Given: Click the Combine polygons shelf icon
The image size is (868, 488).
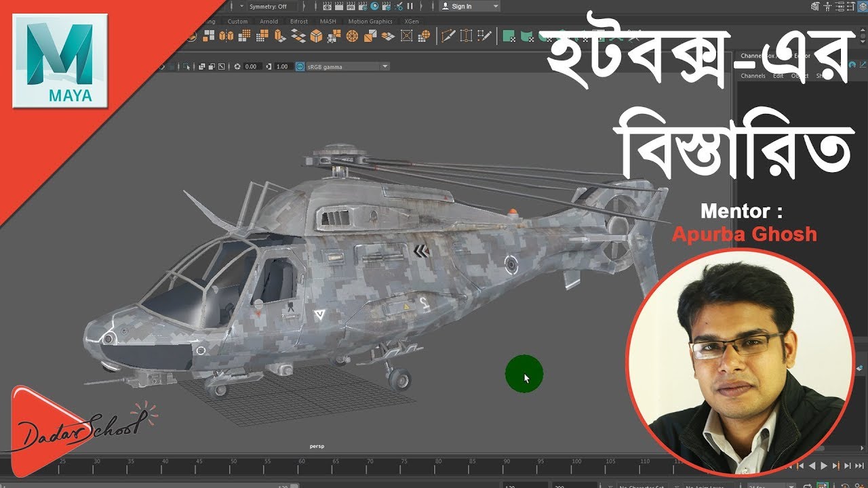Looking at the screenshot, I should (209, 35).
